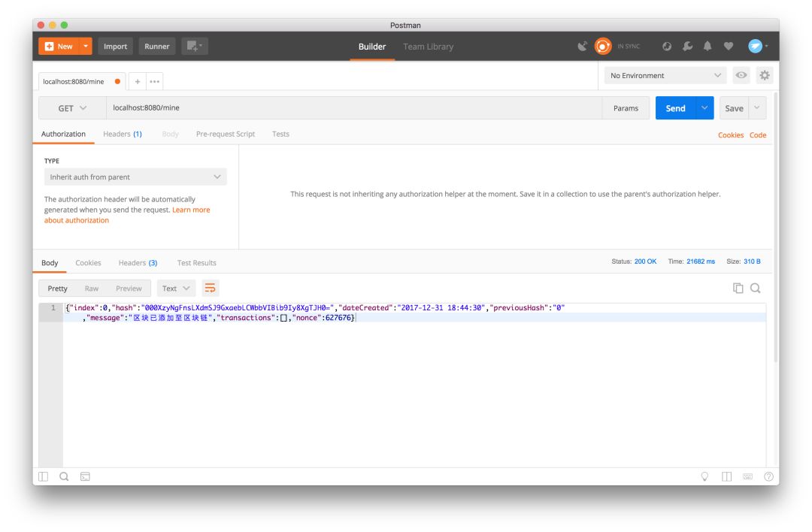This screenshot has width=812, height=532.
Task: Click the response search magnifier icon
Action: pyautogui.click(x=756, y=289)
